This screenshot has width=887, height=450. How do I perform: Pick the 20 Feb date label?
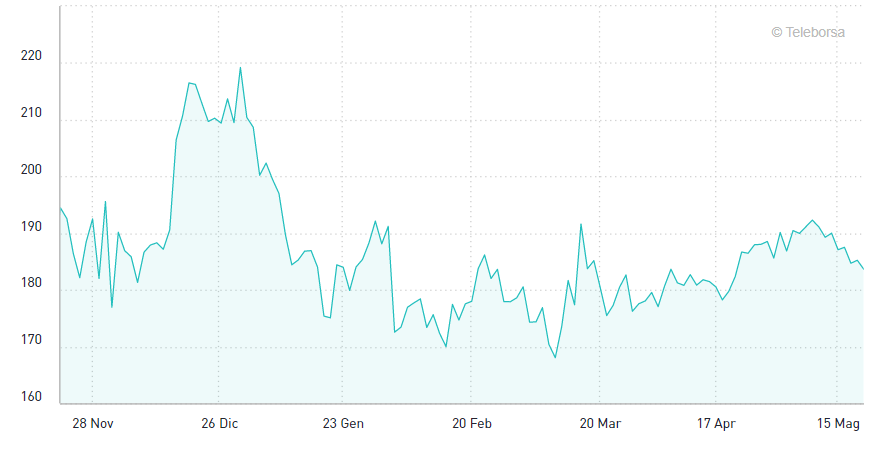472,424
